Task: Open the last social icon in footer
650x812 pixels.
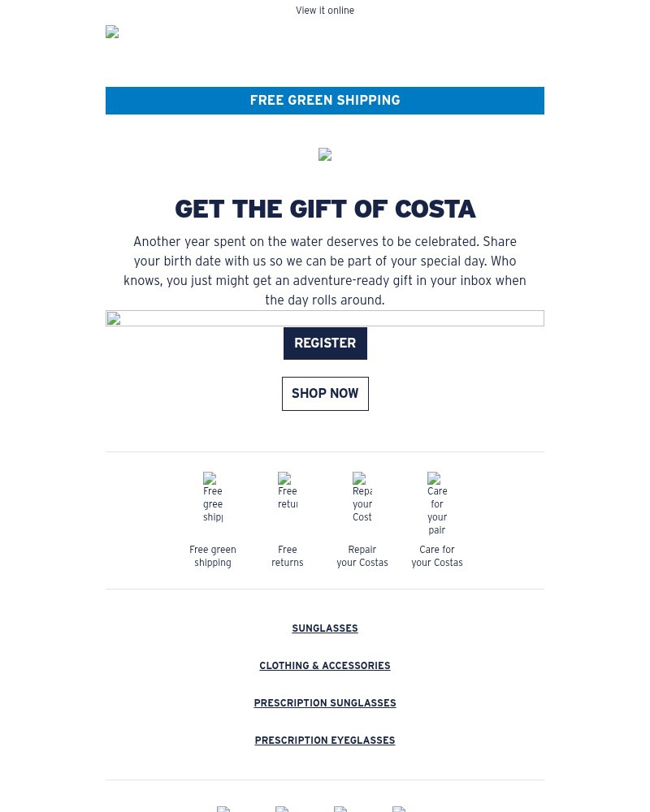Action: (x=399, y=809)
